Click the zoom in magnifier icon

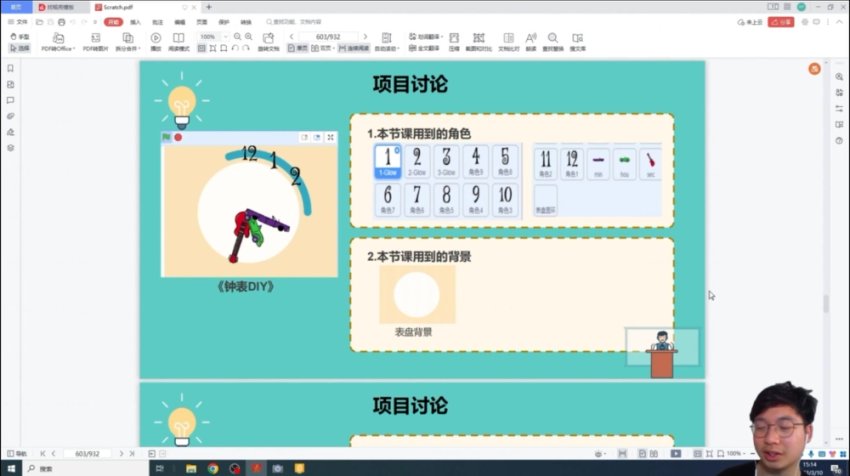point(248,36)
